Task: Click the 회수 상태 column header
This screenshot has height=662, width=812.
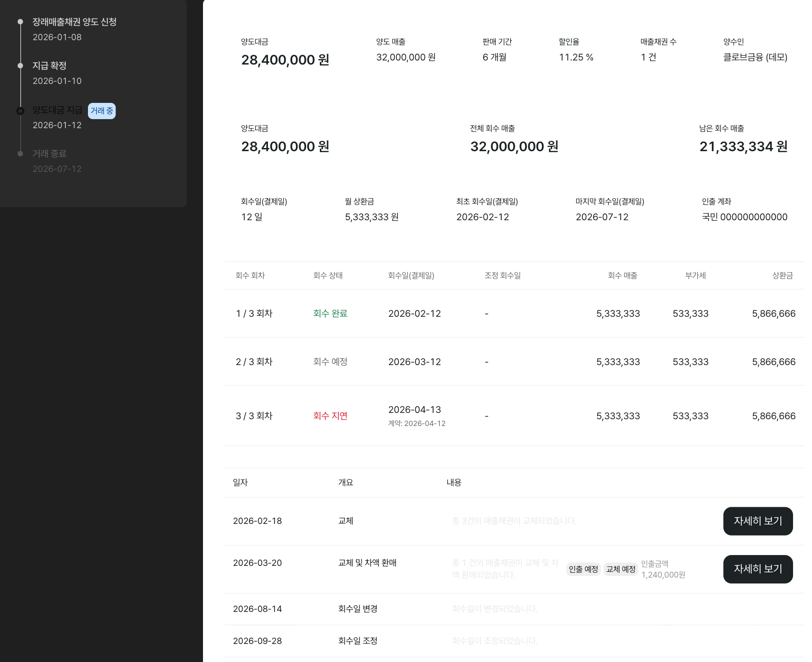Action: pos(328,276)
